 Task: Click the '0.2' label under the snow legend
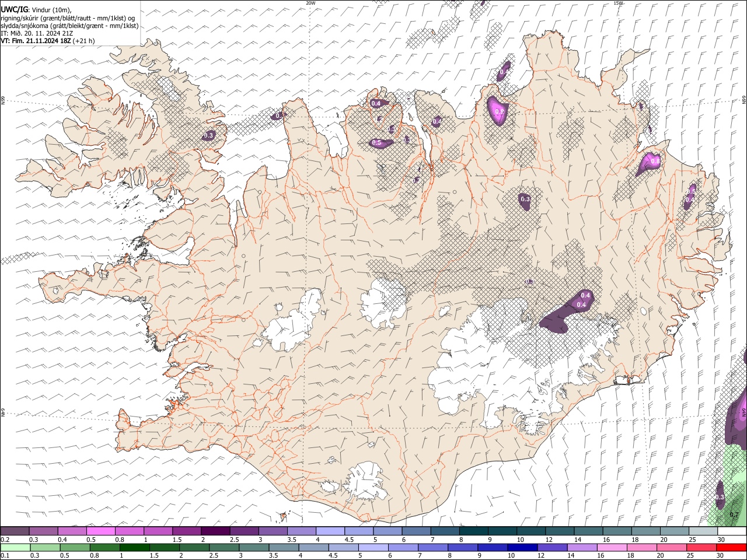5,540
